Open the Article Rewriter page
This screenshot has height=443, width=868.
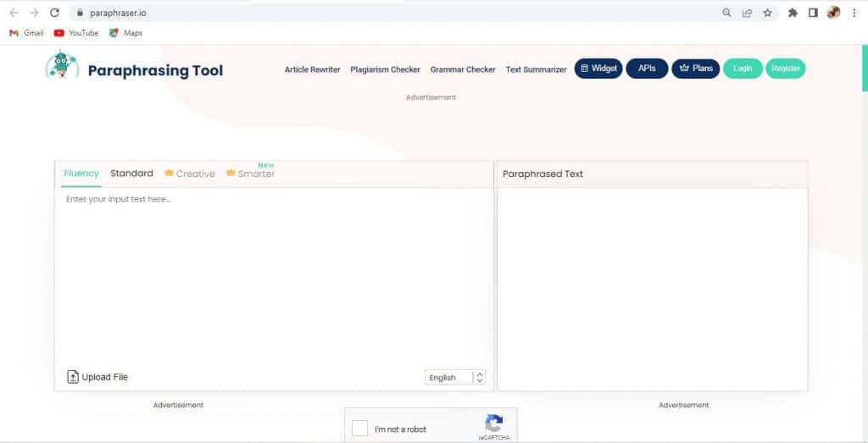pos(312,69)
